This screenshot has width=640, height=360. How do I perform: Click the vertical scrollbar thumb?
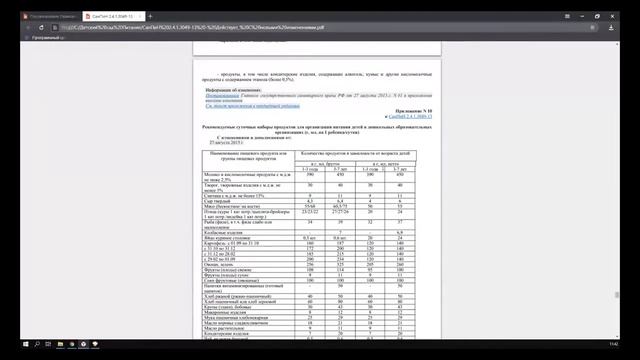(x=617, y=295)
